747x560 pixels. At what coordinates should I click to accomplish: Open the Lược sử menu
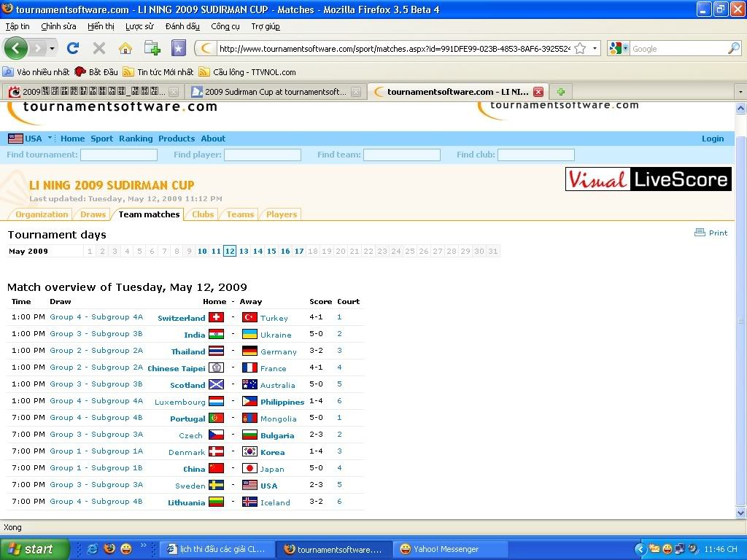pyautogui.click(x=139, y=26)
